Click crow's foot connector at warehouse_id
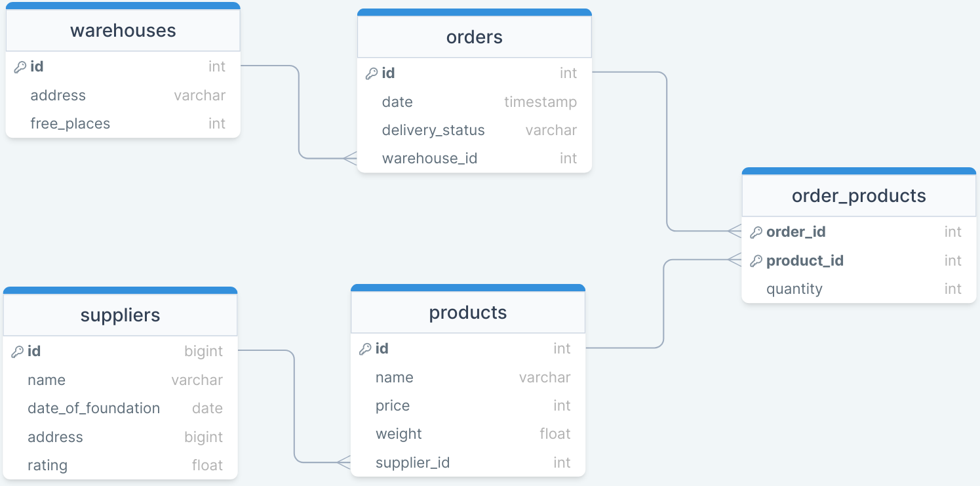Viewport: 980px width, 486px height. click(x=350, y=158)
